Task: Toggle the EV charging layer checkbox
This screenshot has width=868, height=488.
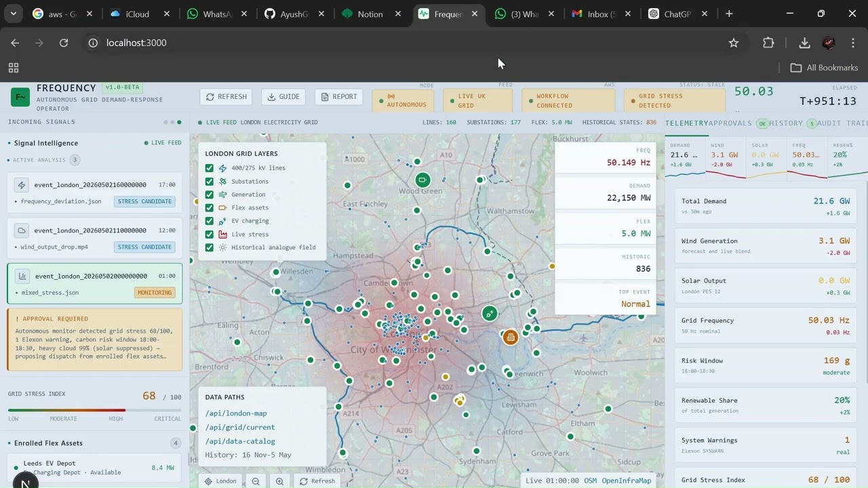Action: (210, 221)
